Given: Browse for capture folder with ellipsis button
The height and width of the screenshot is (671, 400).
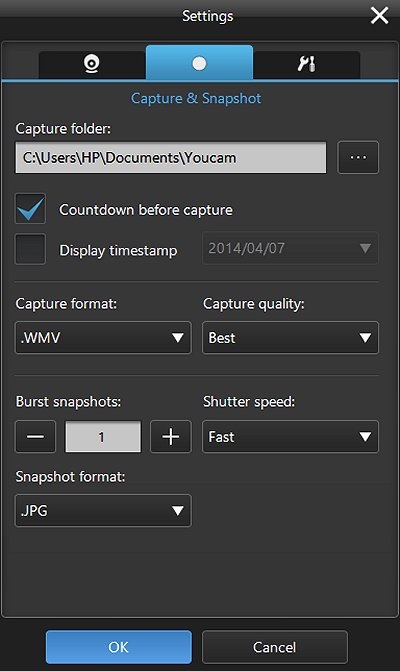Looking at the screenshot, I should [x=358, y=157].
